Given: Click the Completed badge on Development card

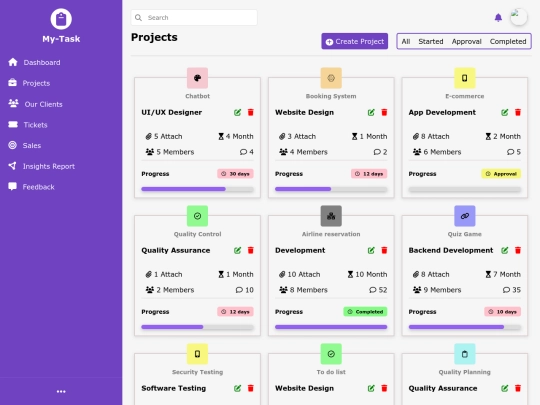Looking at the screenshot, I should [365, 312].
